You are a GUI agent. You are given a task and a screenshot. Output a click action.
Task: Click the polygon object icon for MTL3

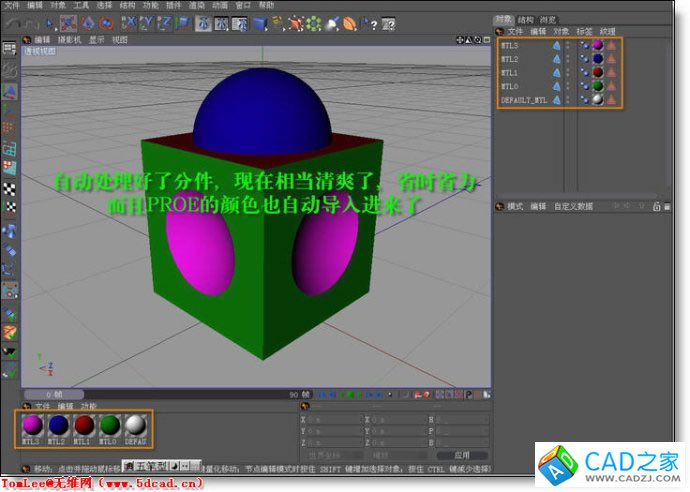556,45
